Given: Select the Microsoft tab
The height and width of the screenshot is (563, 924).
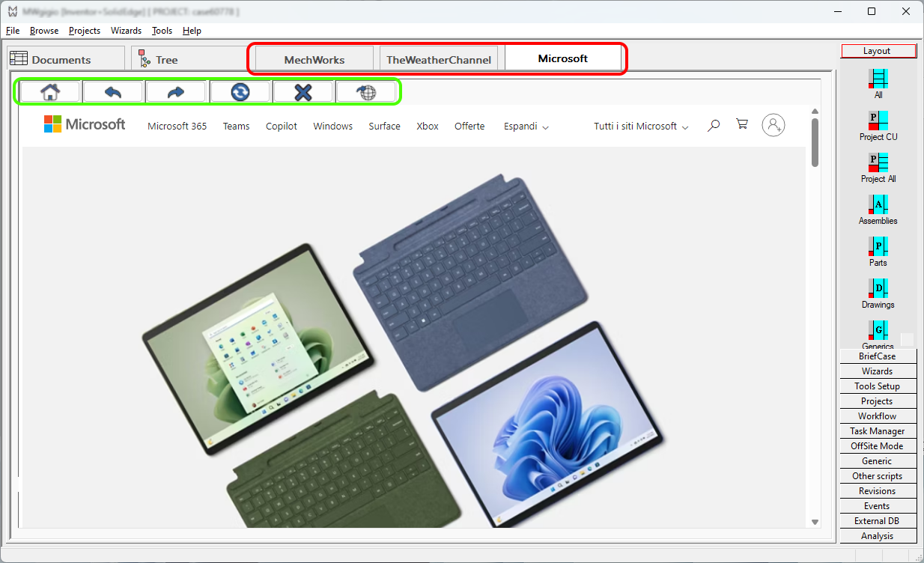Looking at the screenshot, I should tap(563, 58).
